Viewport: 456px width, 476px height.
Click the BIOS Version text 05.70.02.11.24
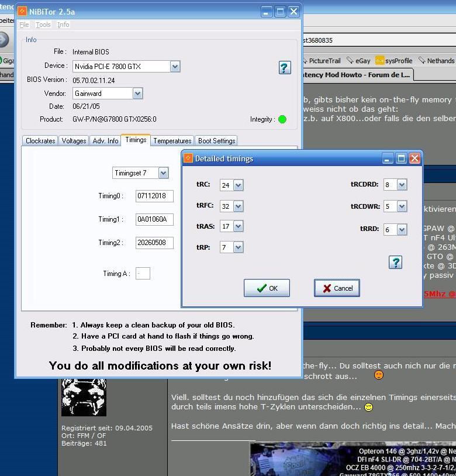click(94, 81)
